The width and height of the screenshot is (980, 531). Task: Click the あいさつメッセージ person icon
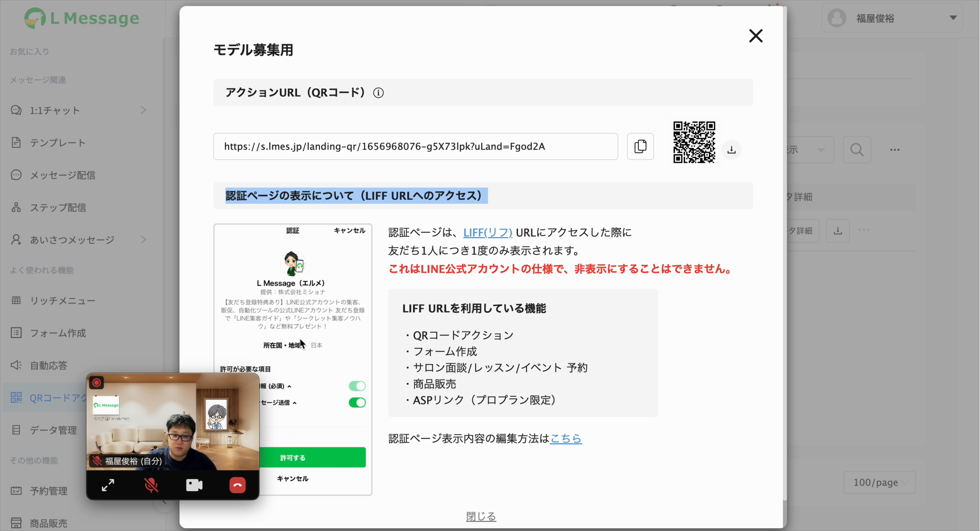point(16,239)
